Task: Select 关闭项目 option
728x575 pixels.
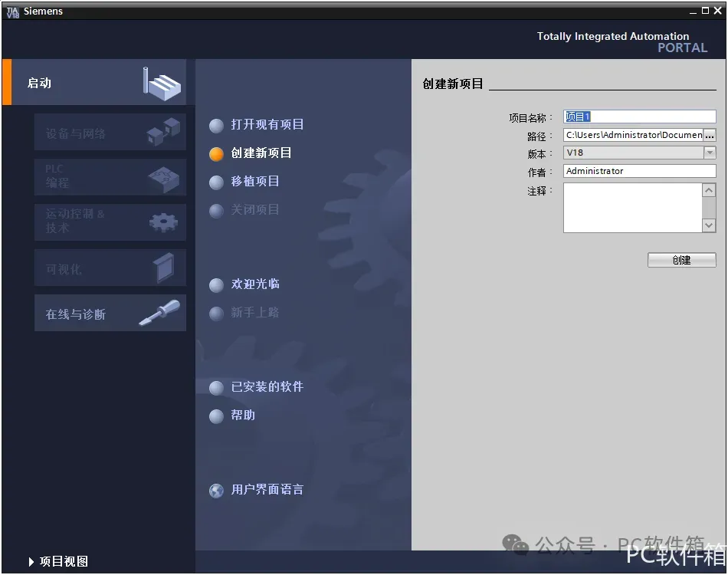Action: point(255,209)
